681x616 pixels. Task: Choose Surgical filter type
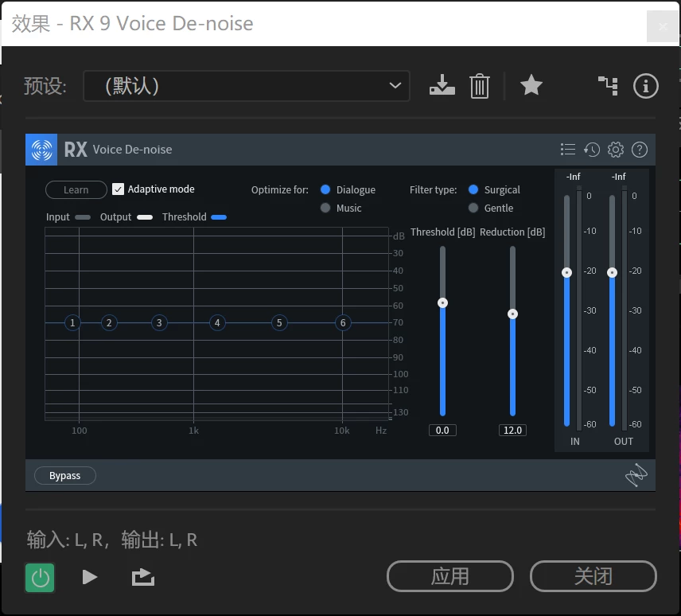pos(473,189)
